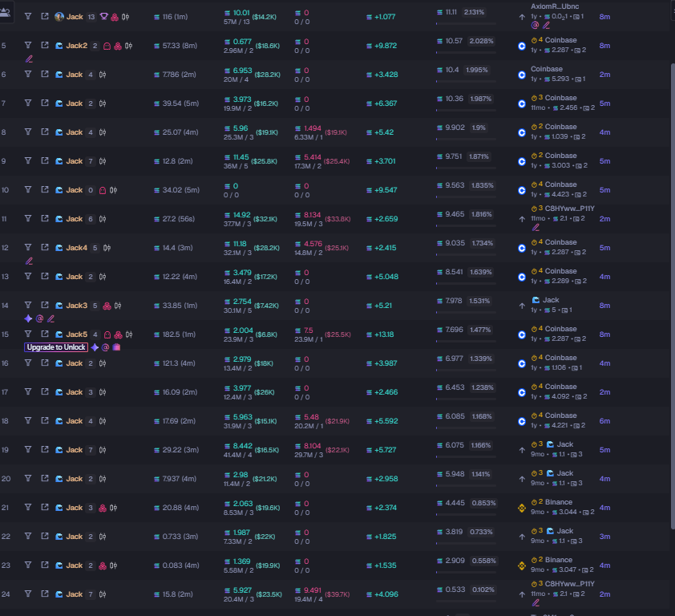Open the Jack2 wallet name
Screen dimensions: 675x616
point(77,46)
